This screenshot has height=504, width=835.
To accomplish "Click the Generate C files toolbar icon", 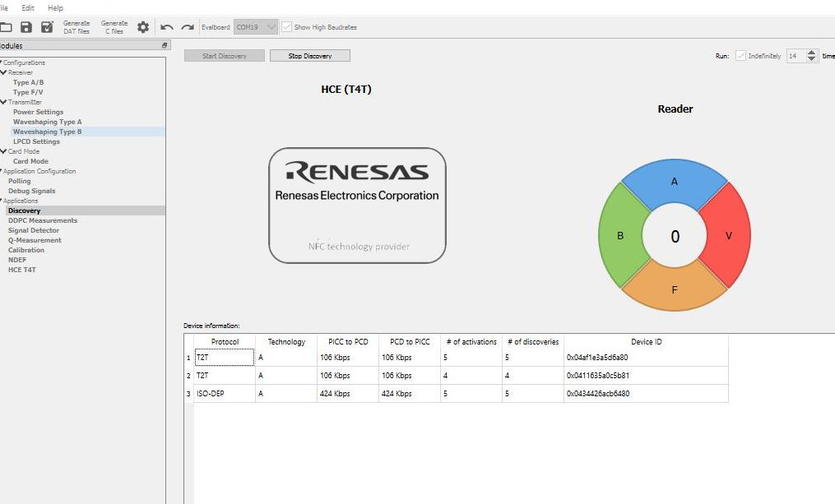I will (114, 26).
